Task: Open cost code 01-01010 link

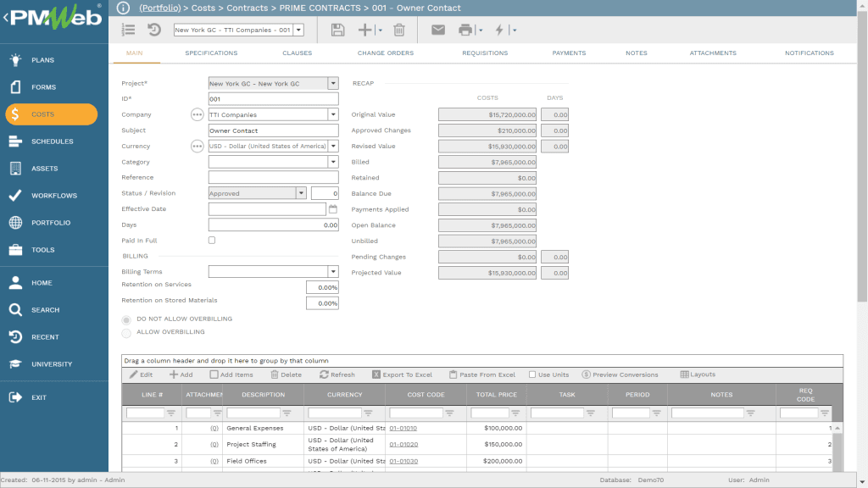Action: [403, 428]
